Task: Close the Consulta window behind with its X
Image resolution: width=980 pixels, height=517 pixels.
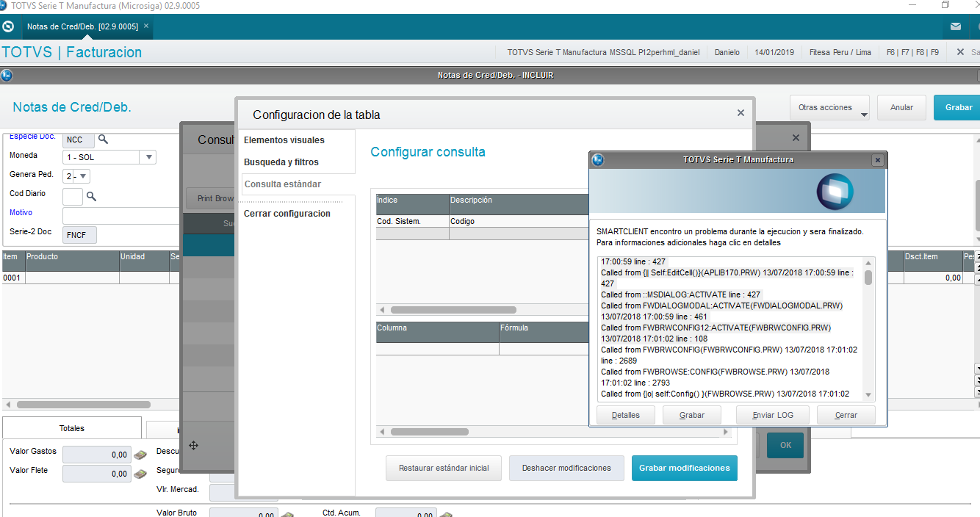Action: (x=796, y=138)
